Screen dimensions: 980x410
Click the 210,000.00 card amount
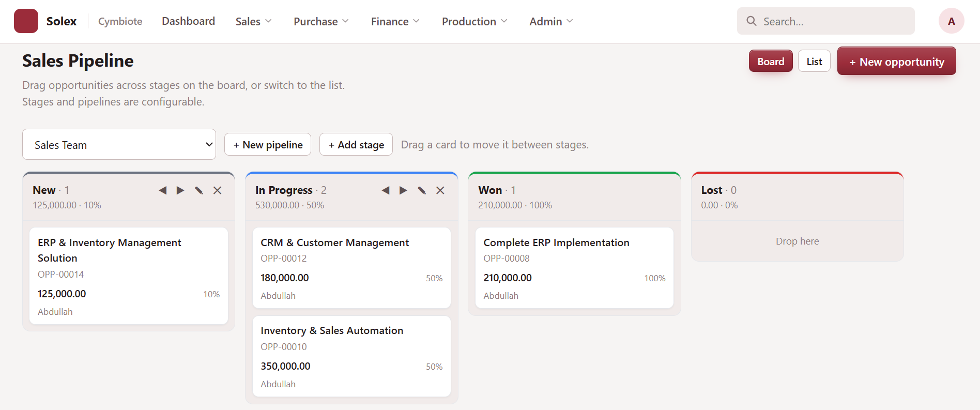click(508, 278)
